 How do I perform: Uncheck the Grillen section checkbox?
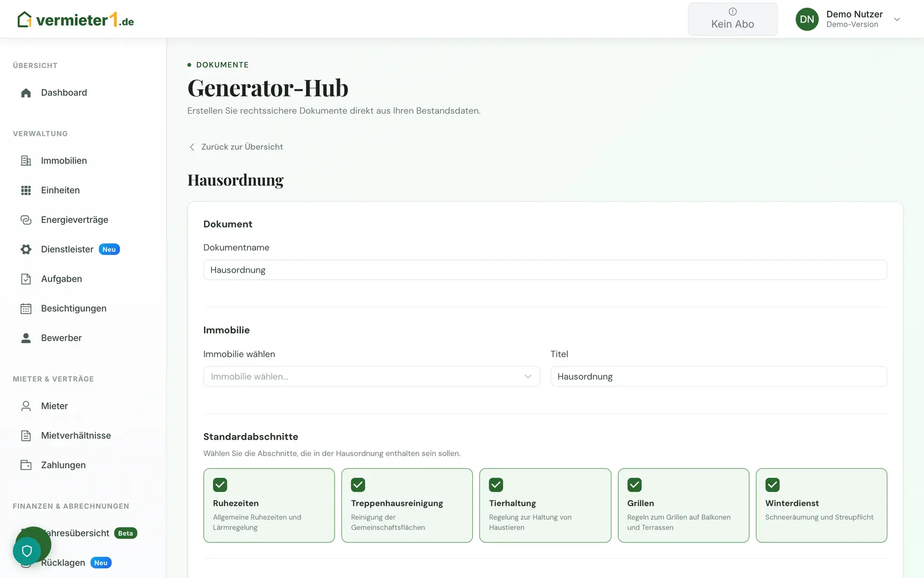pos(634,485)
